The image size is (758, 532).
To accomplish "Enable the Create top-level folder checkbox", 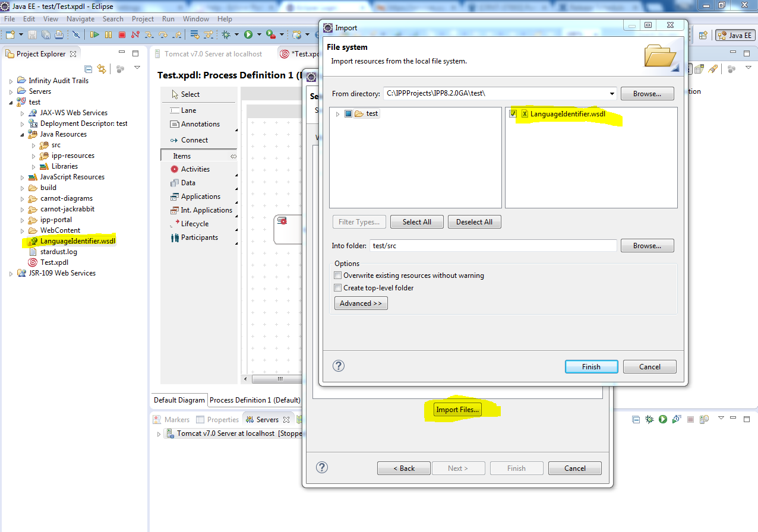I will click(338, 288).
